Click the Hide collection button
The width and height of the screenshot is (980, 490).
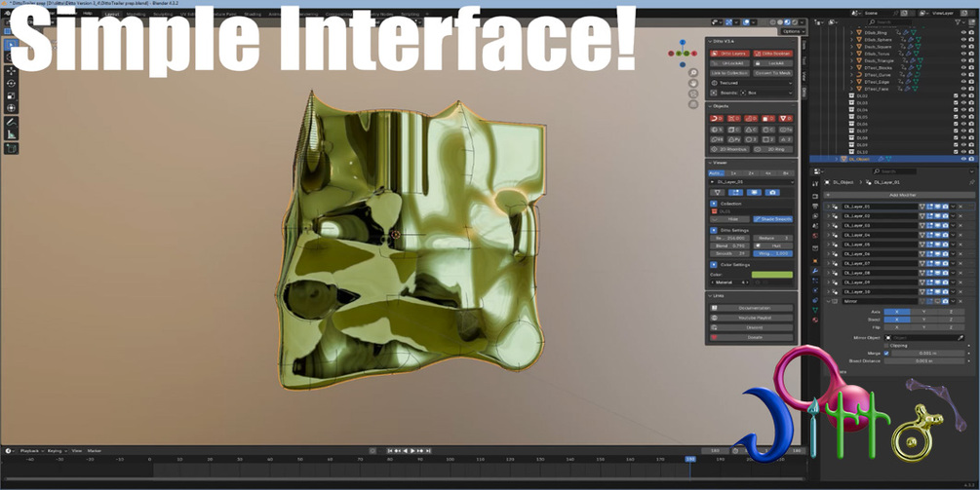coord(730,219)
